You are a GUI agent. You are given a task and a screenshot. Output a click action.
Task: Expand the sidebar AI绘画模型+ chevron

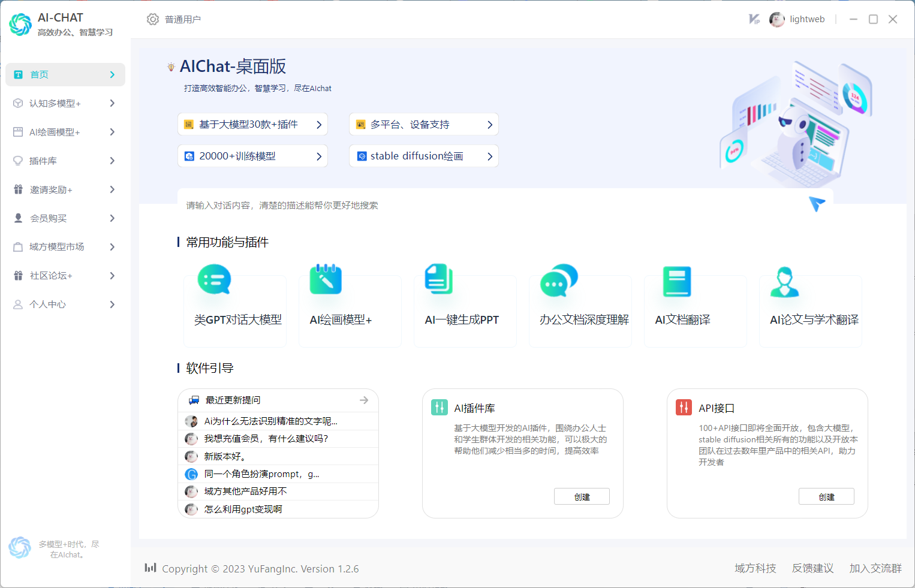click(x=112, y=132)
